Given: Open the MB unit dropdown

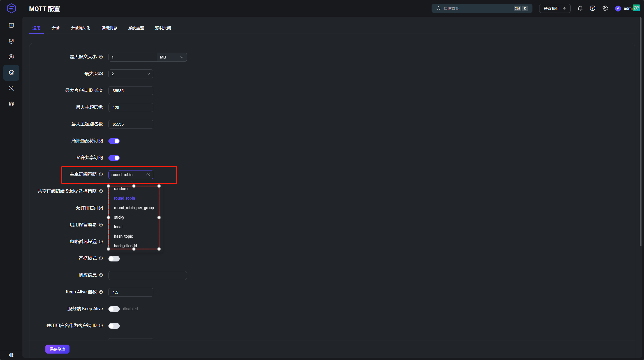Looking at the screenshot, I should pyautogui.click(x=172, y=57).
